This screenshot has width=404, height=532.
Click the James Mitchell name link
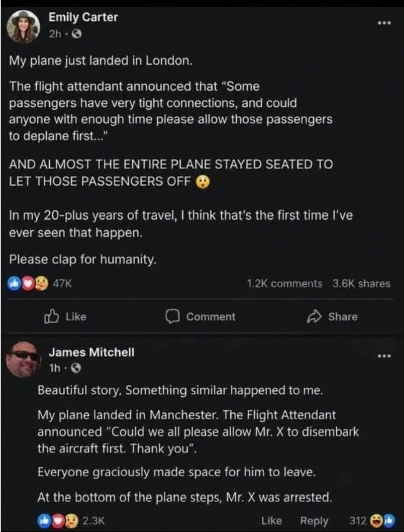(91, 352)
